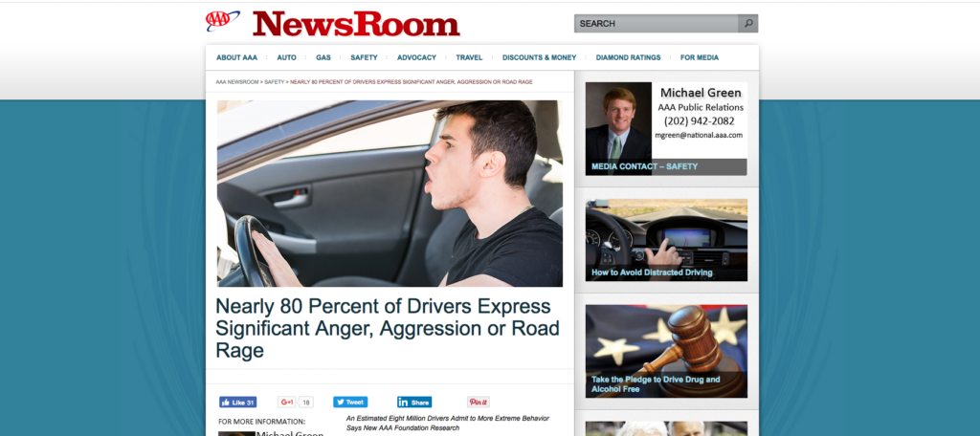Open the Auto menu item
This screenshot has height=436, width=980.
coord(287,57)
